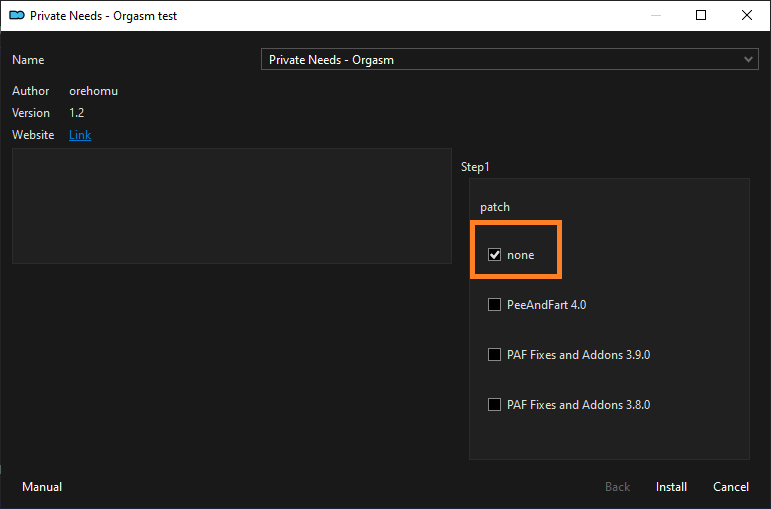
Task: Expand the Name dropdown chevron arrow
Action: (x=748, y=60)
